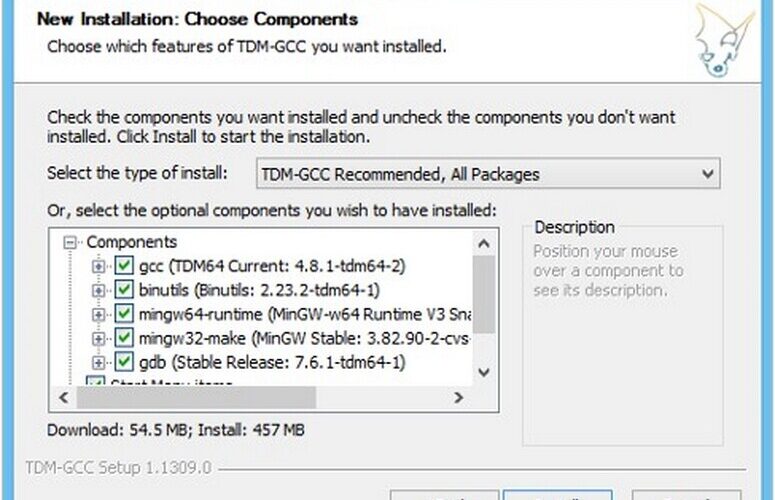Uncheck the mingw64-runtime checkbox
Viewport: 775px width, 500px height.
pos(124,314)
